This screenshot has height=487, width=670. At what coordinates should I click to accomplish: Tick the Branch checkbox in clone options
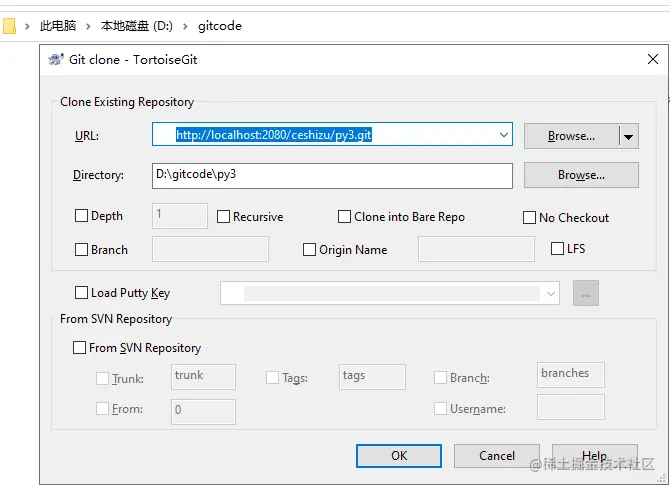click(x=81, y=249)
